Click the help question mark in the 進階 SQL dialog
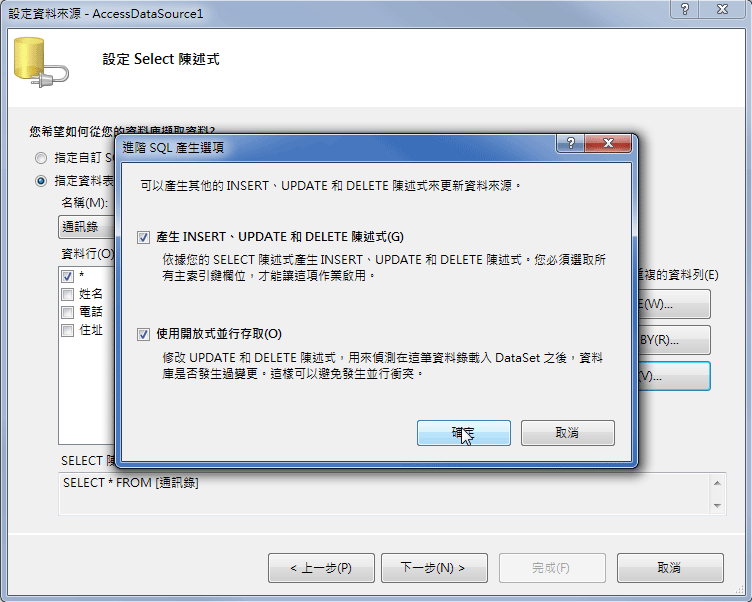This screenshot has height=602, width=752. click(570, 143)
